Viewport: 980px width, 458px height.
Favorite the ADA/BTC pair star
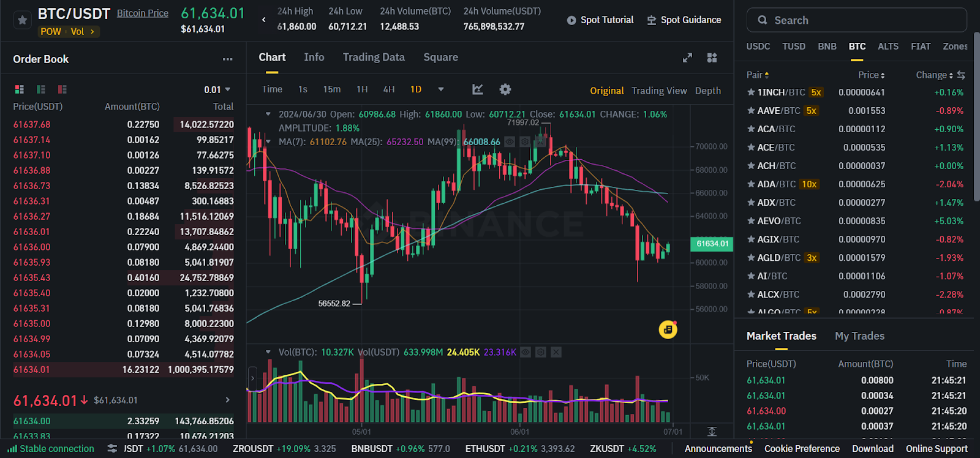coord(751,184)
